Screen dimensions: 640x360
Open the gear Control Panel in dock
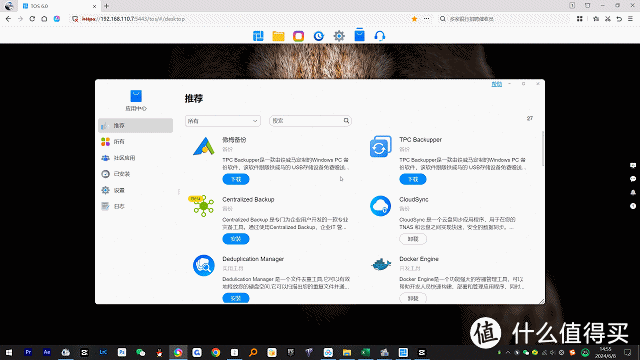tap(339, 36)
